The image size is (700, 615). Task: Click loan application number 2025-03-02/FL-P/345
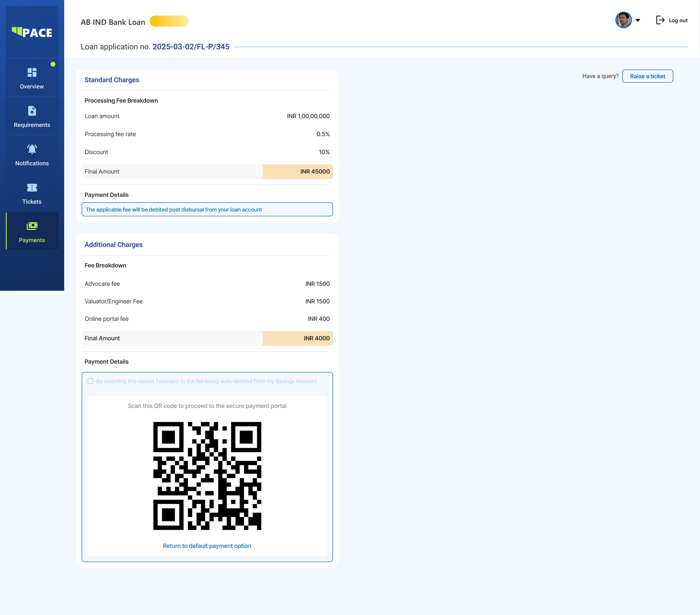click(191, 47)
